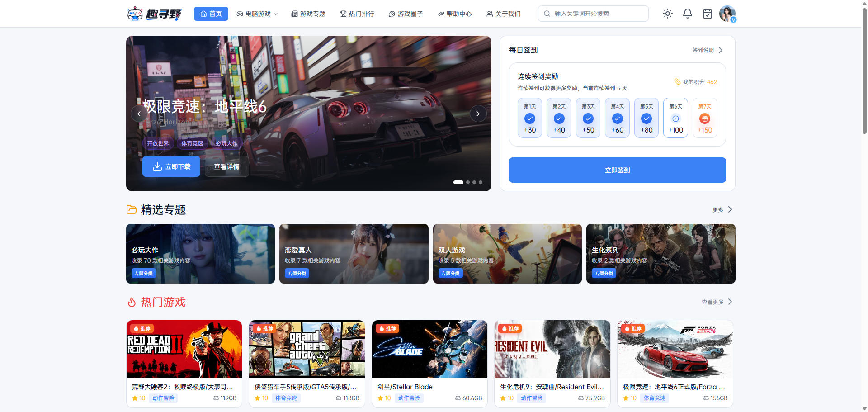868x412 pixels.
Task: Click the 热门游戏 flame icon
Action: 132,302
